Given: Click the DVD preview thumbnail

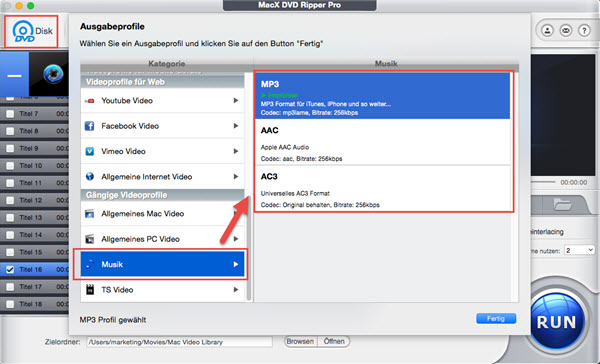Looking at the screenshot, I should click(x=49, y=74).
